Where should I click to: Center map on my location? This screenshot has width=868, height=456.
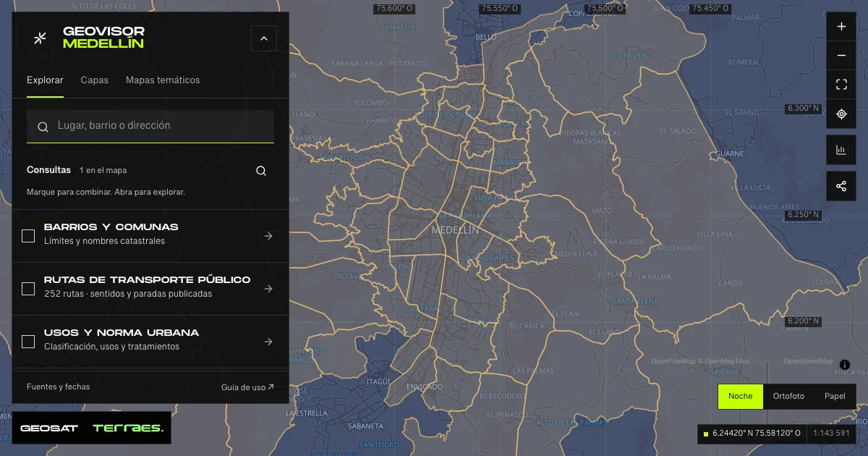(x=841, y=114)
